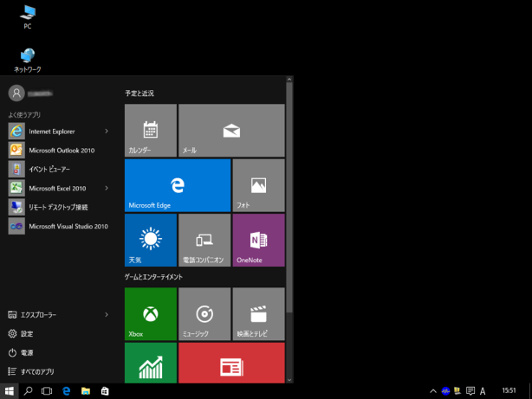Click the ゲームとエンターテイメント group header
This screenshot has width=532, height=399.
153,277
